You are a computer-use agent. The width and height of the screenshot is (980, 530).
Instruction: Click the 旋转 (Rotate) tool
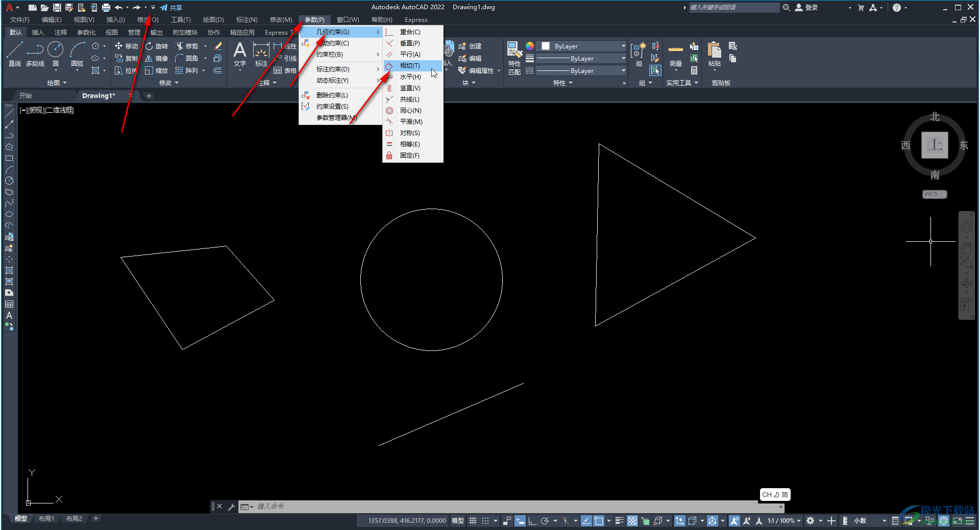[156, 46]
